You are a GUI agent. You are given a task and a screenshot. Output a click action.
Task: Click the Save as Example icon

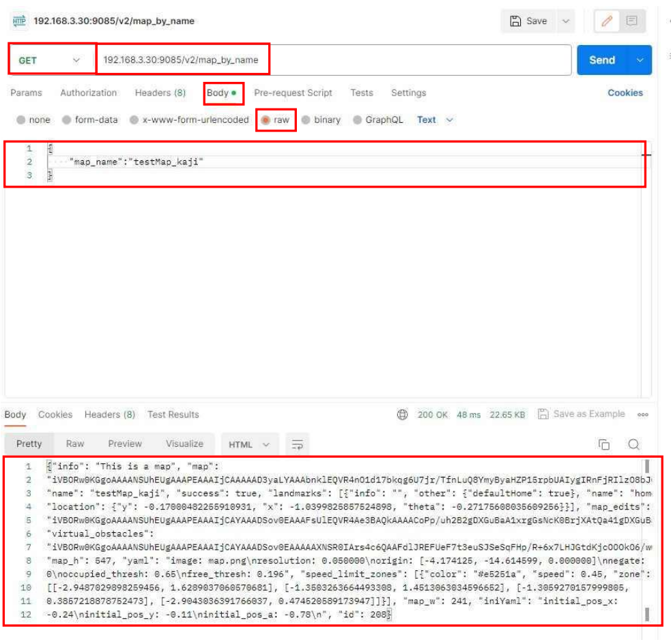click(543, 414)
